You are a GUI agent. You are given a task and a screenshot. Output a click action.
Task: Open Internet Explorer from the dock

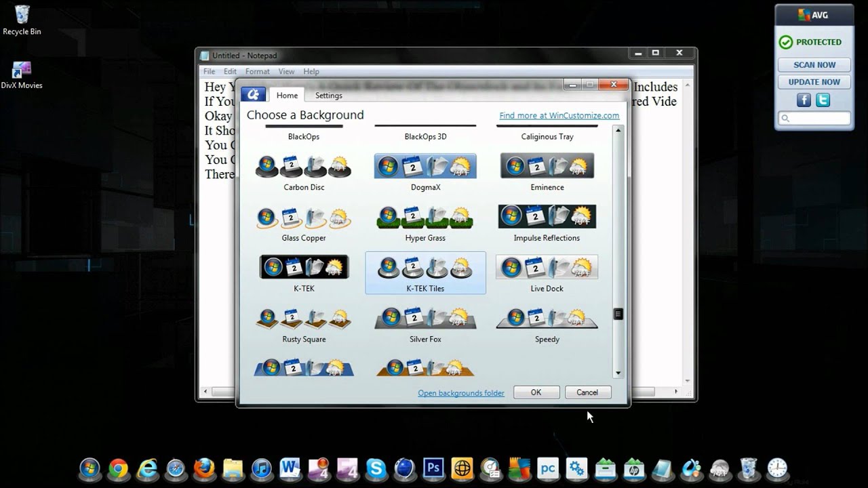(x=147, y=468)
